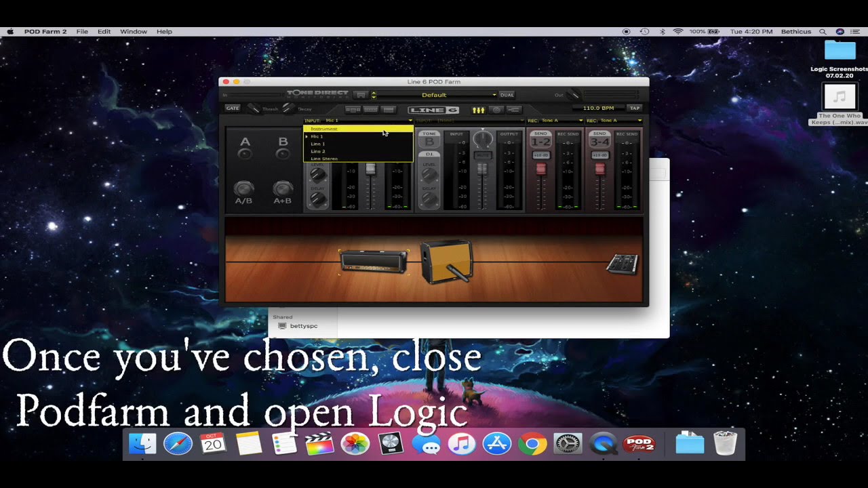868x488 pixels.
Task: Open the tuner view icon
Action: click(496, 110)
